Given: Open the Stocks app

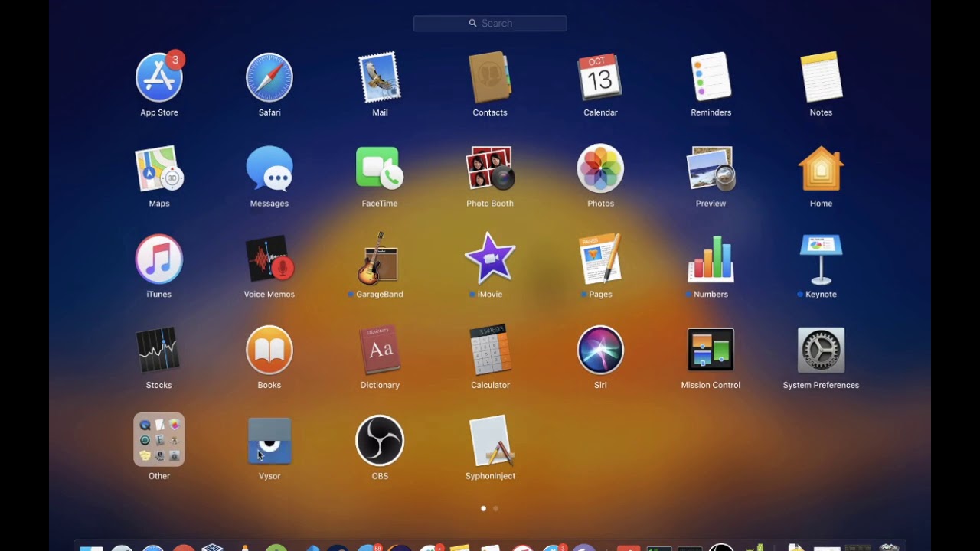Looking at the screenshot, I should [x=159, y=350].
